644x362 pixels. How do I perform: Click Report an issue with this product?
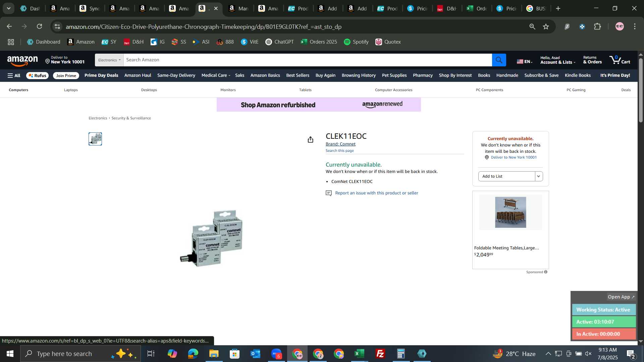376,193
